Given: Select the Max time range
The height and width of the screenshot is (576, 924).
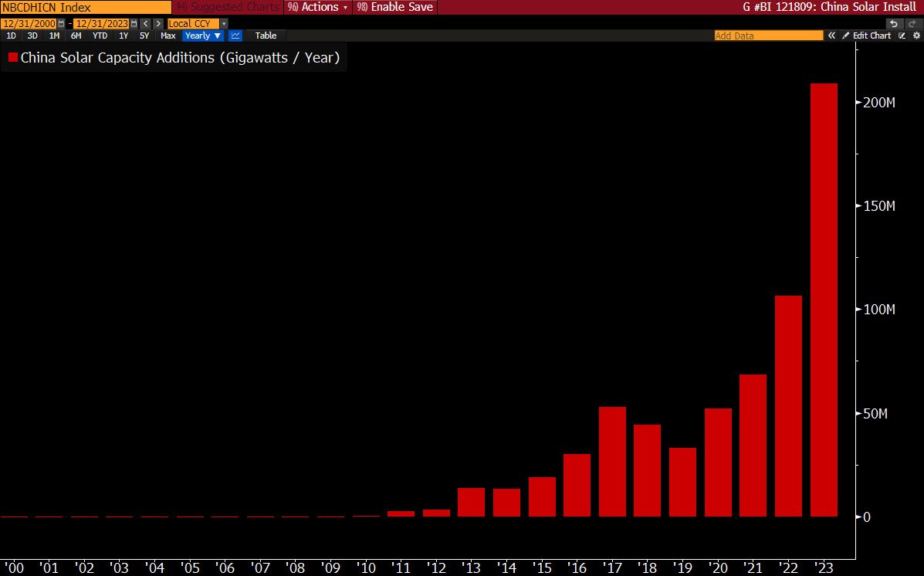Looking at the screenshot, I should tap(168, 36).
